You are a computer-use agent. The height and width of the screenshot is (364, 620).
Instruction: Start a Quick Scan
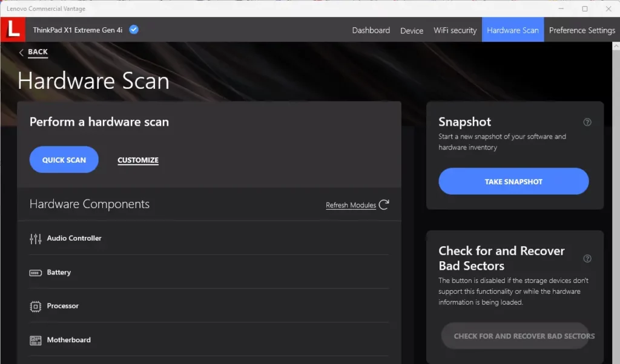pos(64,160)
